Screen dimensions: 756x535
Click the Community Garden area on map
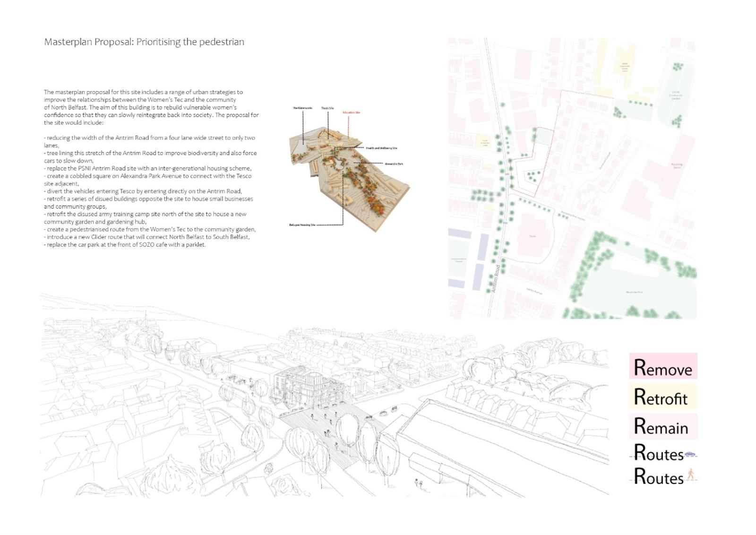click(675, 96)
